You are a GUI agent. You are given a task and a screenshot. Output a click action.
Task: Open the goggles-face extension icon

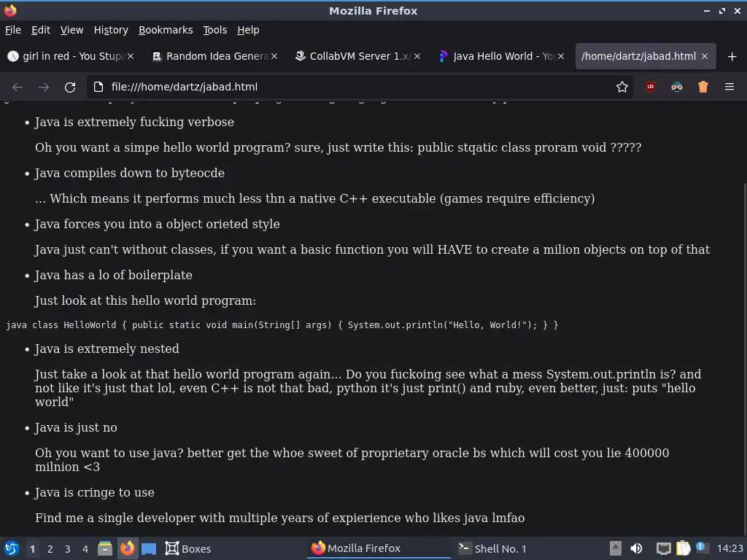tap(676, 87)
